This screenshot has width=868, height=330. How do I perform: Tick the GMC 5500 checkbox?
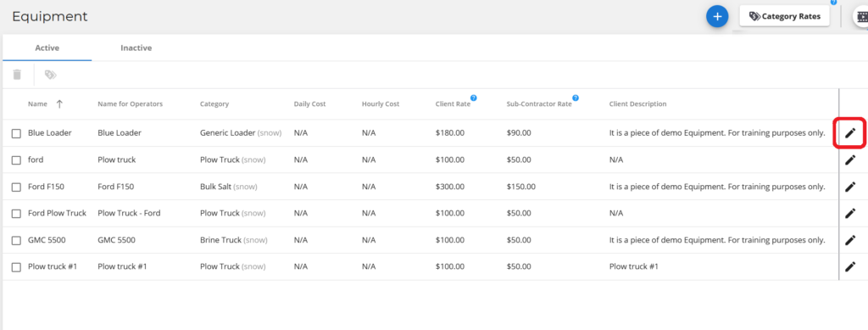coord(17,240)
